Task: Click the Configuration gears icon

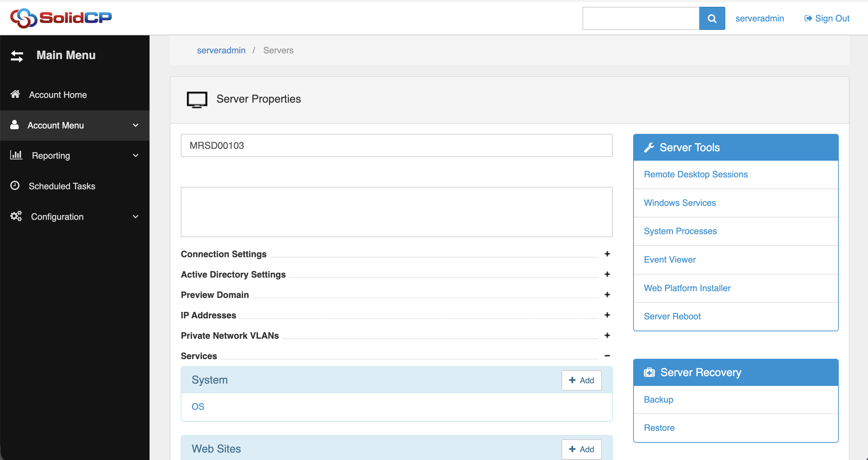Action: pos(16,216)
